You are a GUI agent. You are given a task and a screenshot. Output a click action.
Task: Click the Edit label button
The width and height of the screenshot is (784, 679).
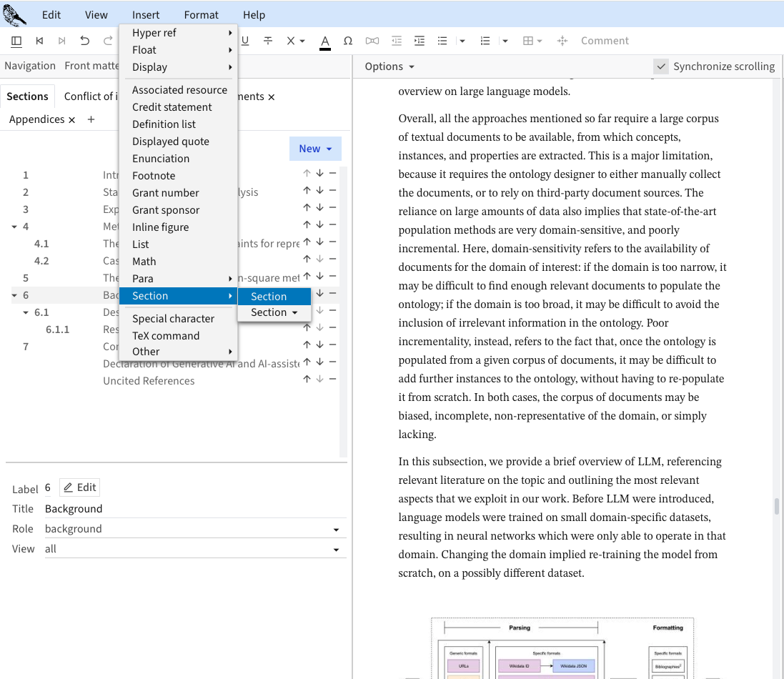(x=79, y=487)
